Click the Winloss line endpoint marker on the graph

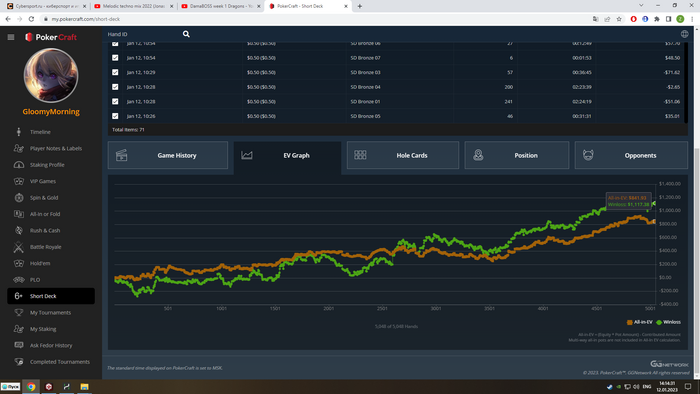pyautogui.click(x=654, y=203)
